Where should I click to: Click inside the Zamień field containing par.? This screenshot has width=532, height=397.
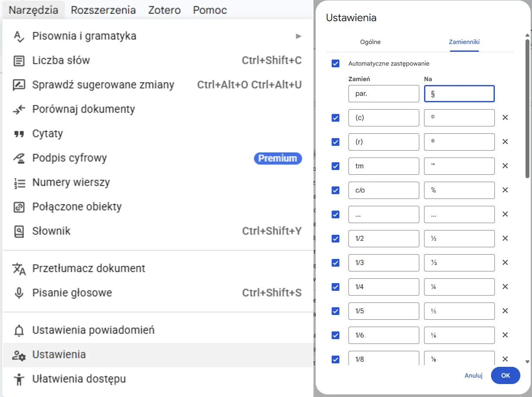[x=383, y=94]
